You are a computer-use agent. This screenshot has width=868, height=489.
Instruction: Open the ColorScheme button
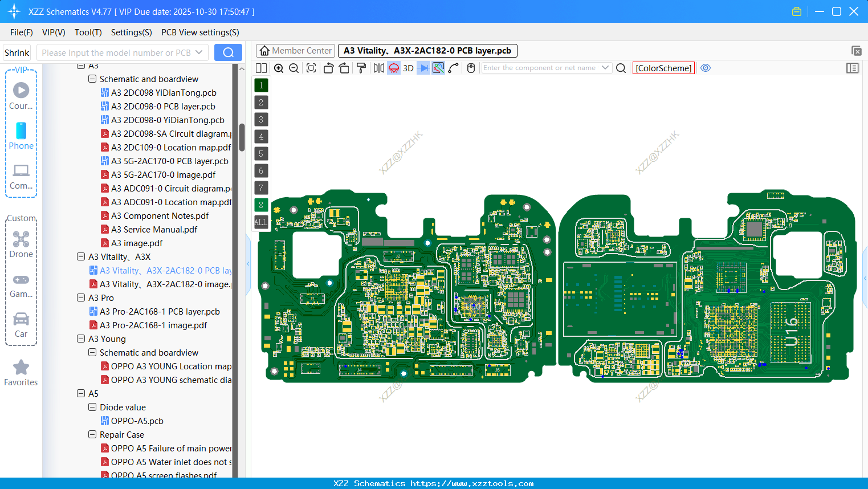pos(663,68)
